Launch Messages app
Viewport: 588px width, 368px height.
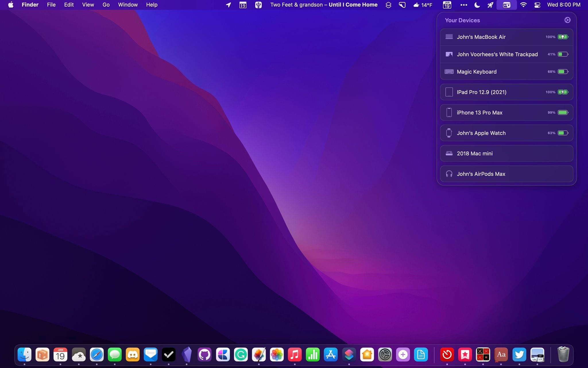(x=114, y=354)
